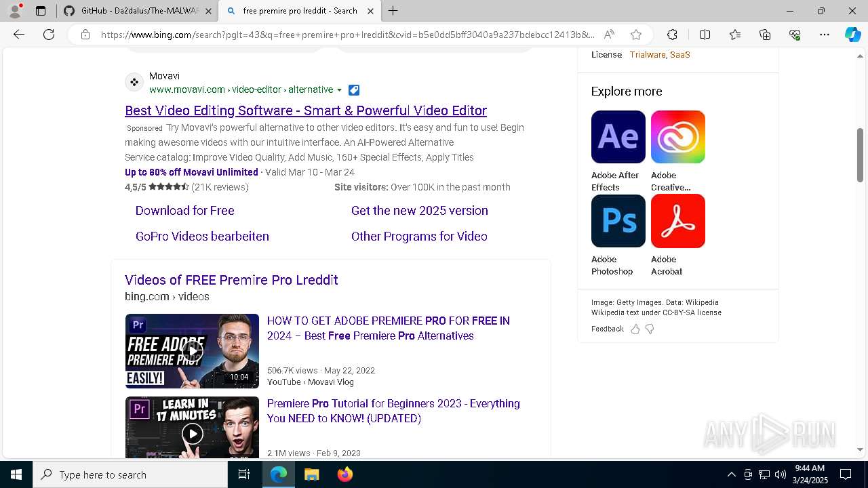
Task: Open Edge from the taskbar
Action: click(279, 474)
